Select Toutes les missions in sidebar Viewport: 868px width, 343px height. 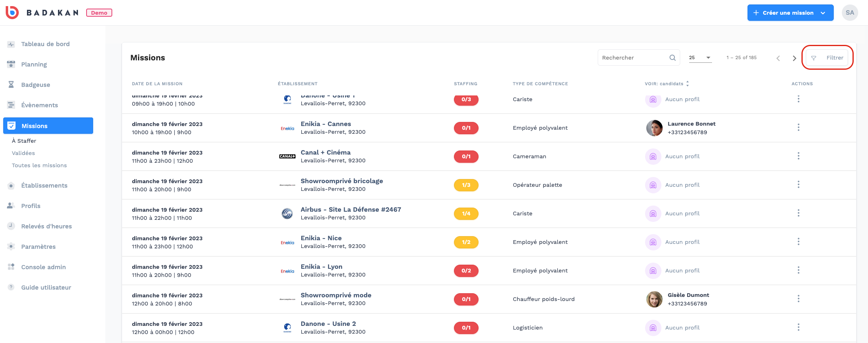(39, 165)
